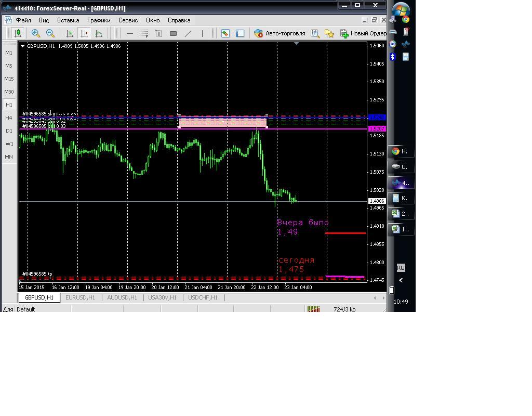Image resolution: width=532 pixels, height=416 pixels.
Task: Open the Strategy Tester icon
Action: (x=315, y=33)
